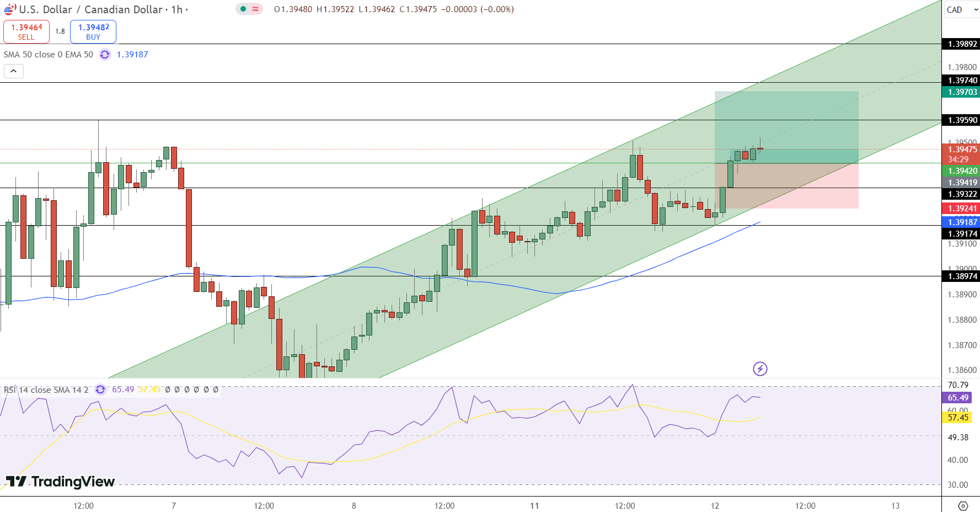Click the yellow 57.45 RSI SMA value
This screenshot has width=980, height=512.
click(x=149, y=390)
